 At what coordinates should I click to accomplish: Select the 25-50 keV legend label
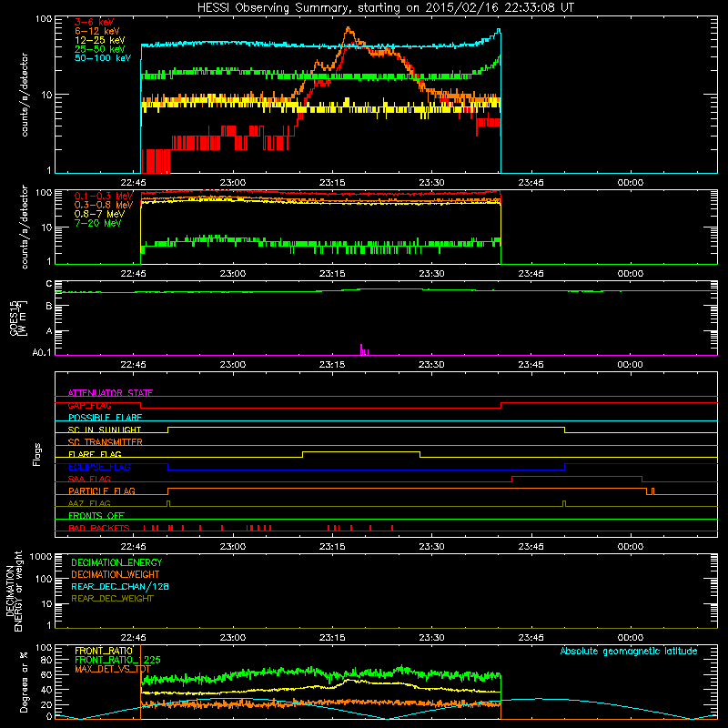[100, 49]
